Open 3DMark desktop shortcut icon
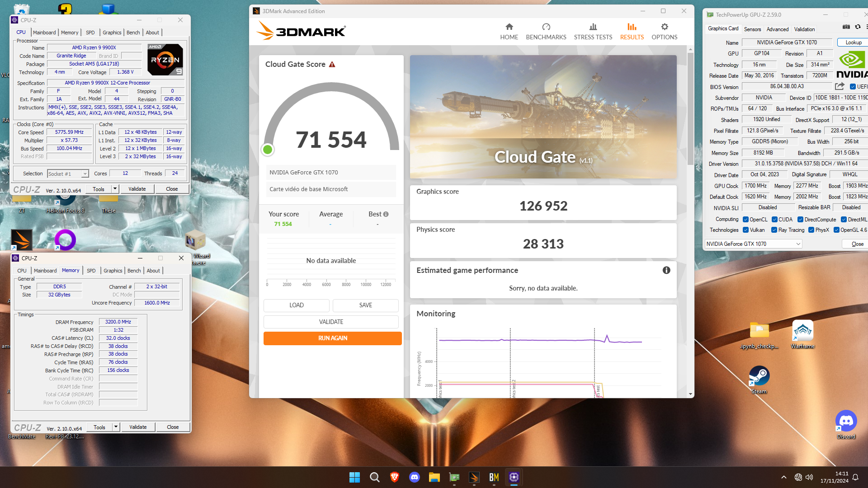The image size is (868, 488). pyautogui.click(x=22, y=239)
